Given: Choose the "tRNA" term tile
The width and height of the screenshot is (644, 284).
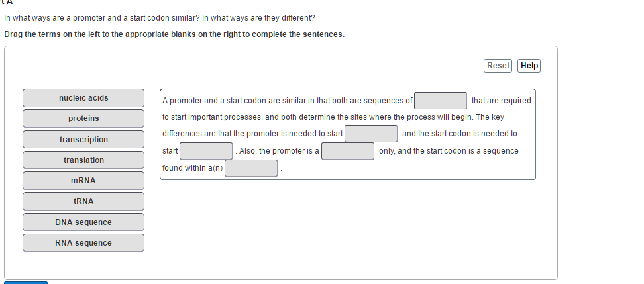Looking at the screenshot, I should click(83, 201).
